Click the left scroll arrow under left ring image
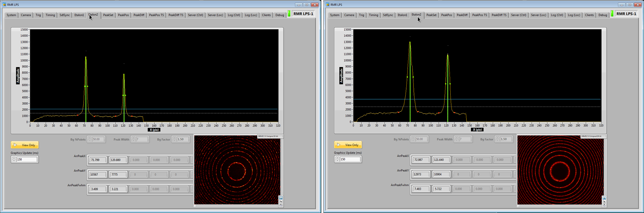Image resolution: width=644 pixels, height=213 pixels. pos(195,206)
